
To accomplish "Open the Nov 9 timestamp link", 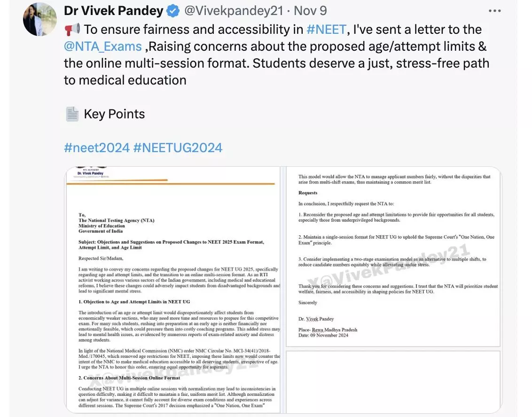I will (310, 11).
